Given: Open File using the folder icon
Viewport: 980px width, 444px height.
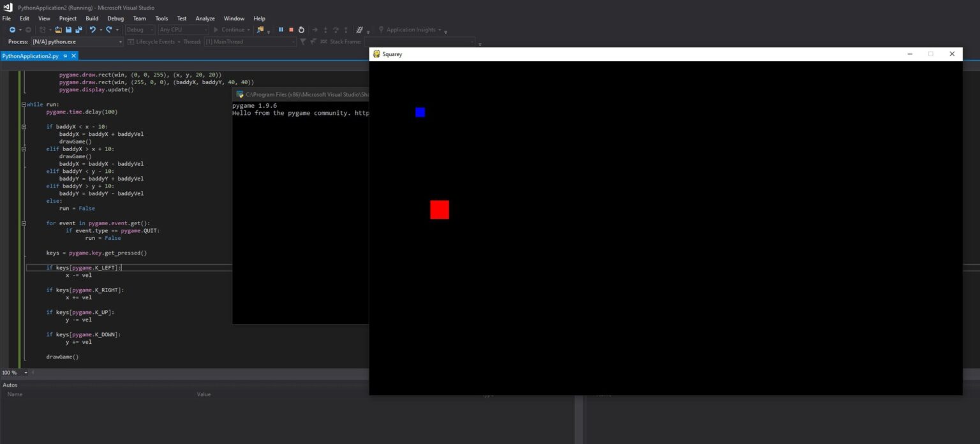Looking at the screenshot, I should (x=58, y=30).
